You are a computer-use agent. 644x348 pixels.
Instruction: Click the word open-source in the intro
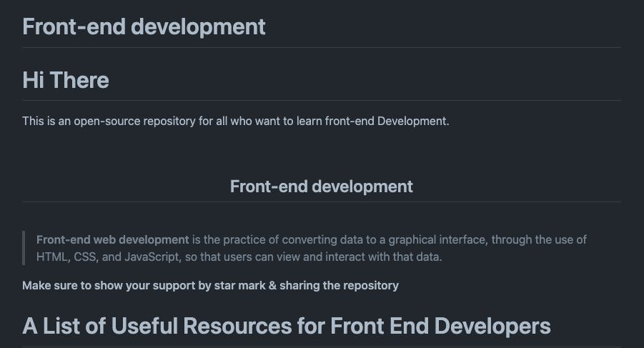107,121
